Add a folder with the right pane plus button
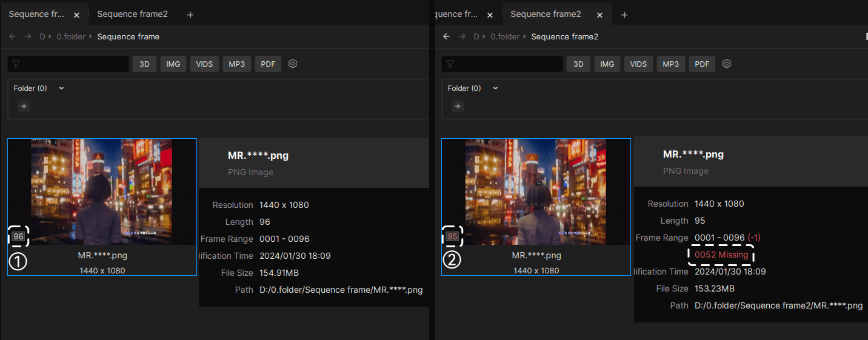Image resolution: width=868 pixels, height=340 pixels. pos(458,106)
